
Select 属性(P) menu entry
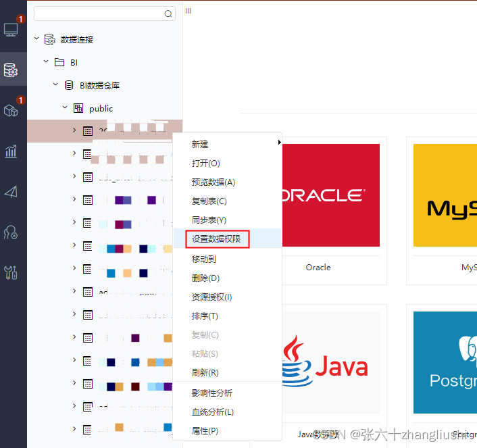click(227, 430)
